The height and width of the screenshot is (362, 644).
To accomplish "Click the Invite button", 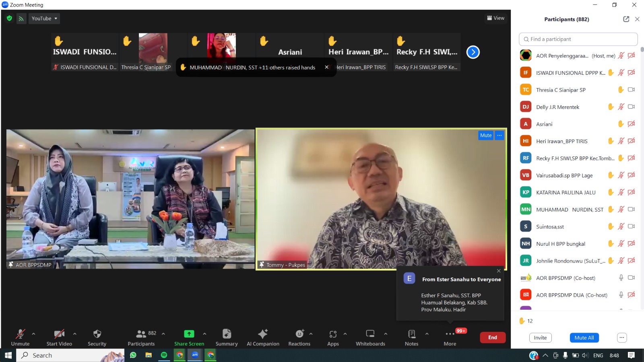I will point(540,337).
